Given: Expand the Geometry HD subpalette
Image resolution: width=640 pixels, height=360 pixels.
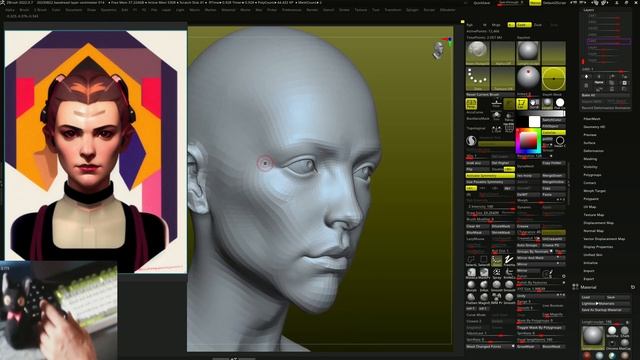Looking at the screenshot, I should 594,127.
